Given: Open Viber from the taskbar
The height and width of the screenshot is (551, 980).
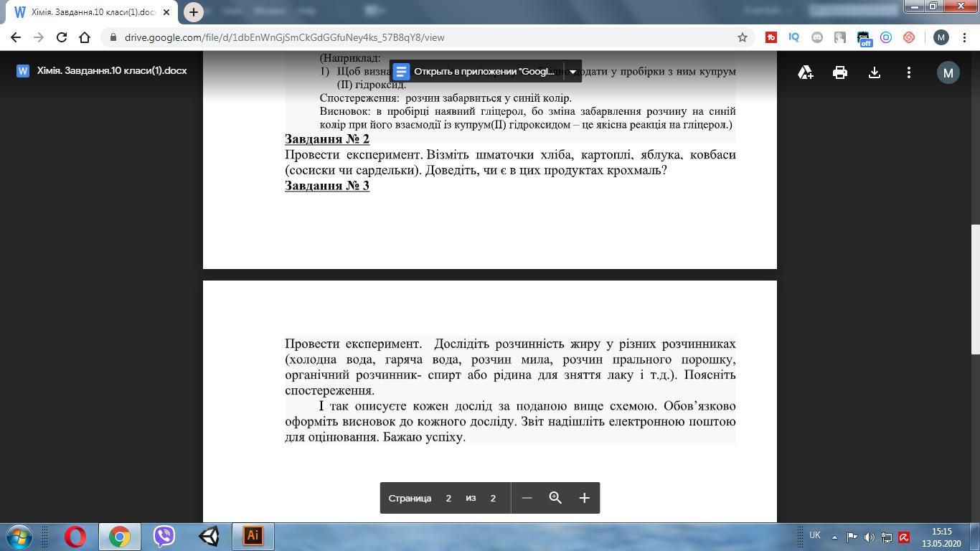Looking at the screenshot, I should click(164, 537).
